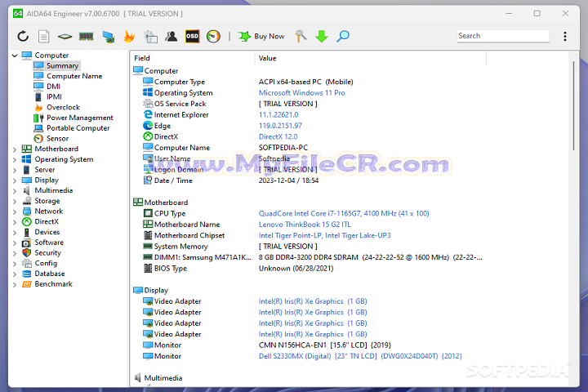
Task: Click the Dell S2330MX monitor link
Action: [360, 356]
